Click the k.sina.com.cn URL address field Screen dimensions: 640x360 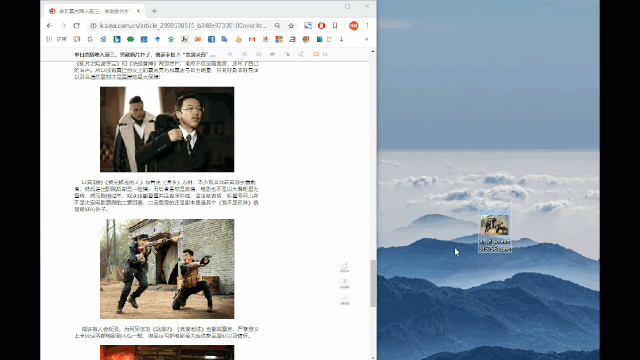click(183, 26)
